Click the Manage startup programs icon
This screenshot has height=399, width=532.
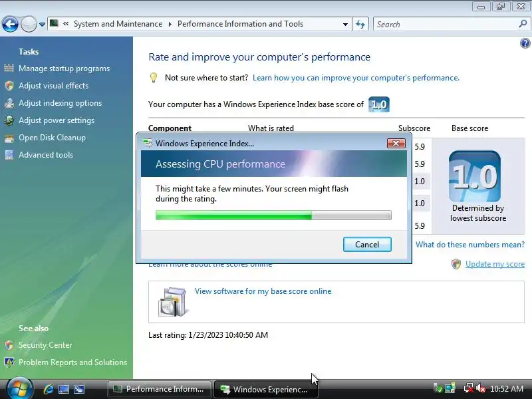(9, 68)
